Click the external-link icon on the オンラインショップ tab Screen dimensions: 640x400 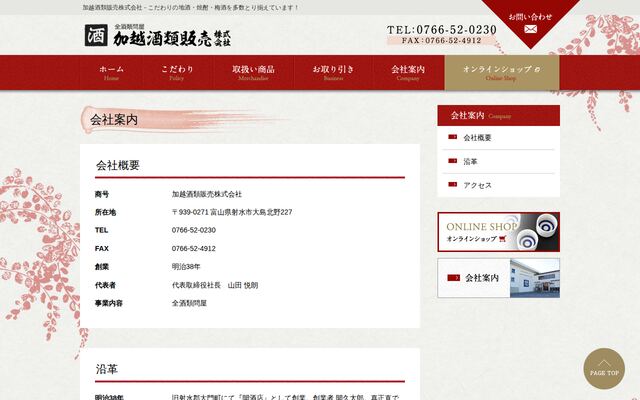point(537,69)
